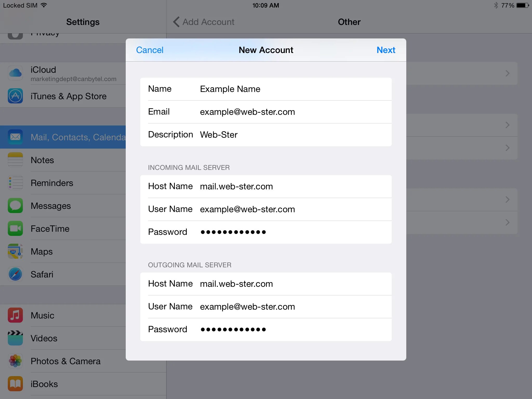This screenshot has height=399, width=532.
Task: Open the Messages icon in sidebar
Action: click(x=15, y=205)
